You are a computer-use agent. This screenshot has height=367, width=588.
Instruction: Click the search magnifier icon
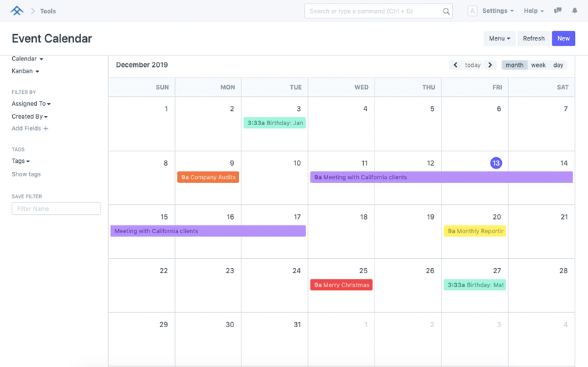pyautogui.click(x=446, y=11)
